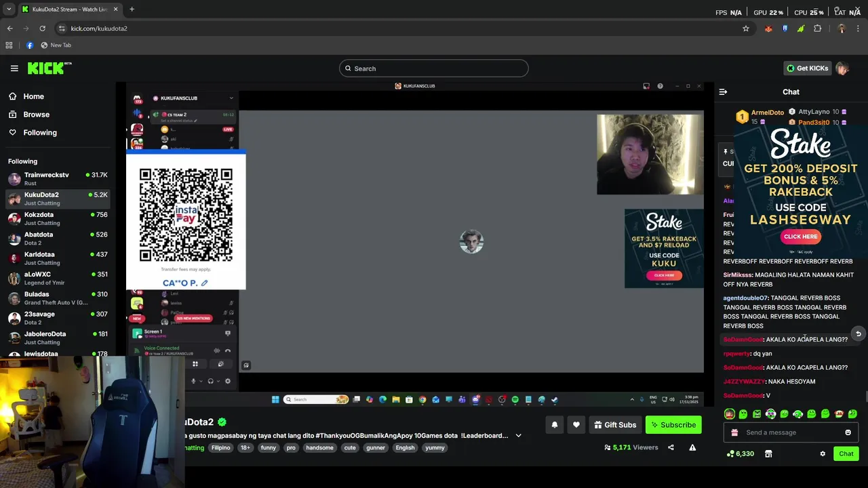The height and width of the screenshot is (488, 868).
Task: Open the gunner tag
Action: click(x=376, y=448)
